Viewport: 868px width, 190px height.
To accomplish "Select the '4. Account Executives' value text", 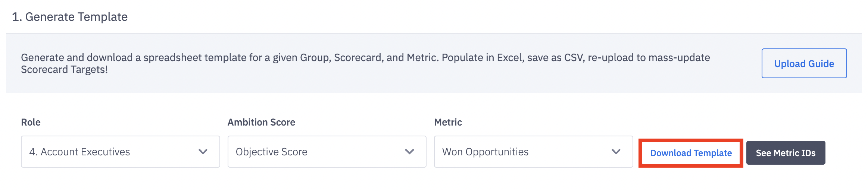I will (x=79, y=152).
